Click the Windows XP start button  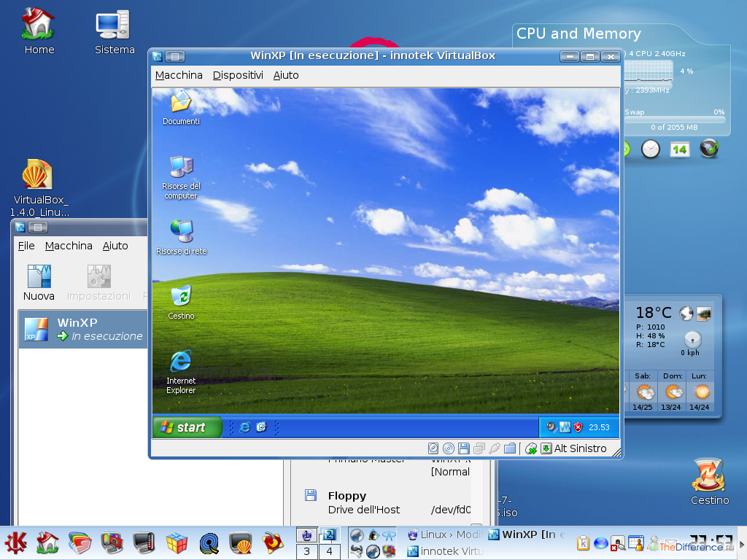187,427
